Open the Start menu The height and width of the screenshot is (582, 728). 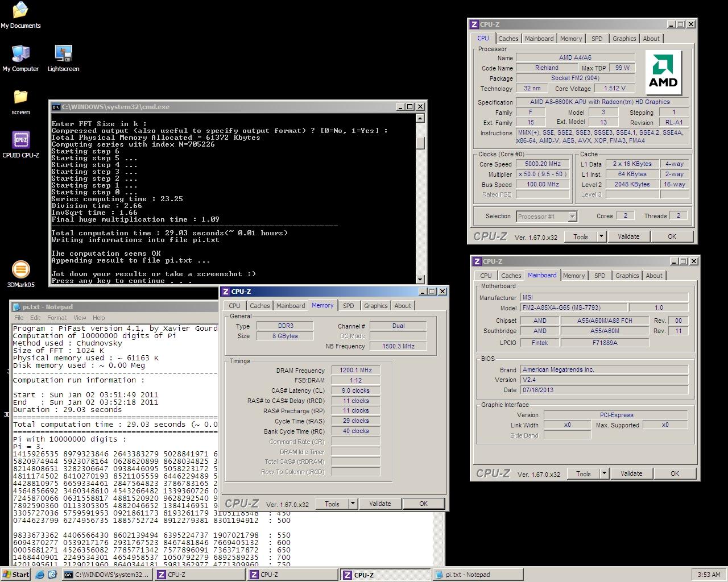click(16, 575)
